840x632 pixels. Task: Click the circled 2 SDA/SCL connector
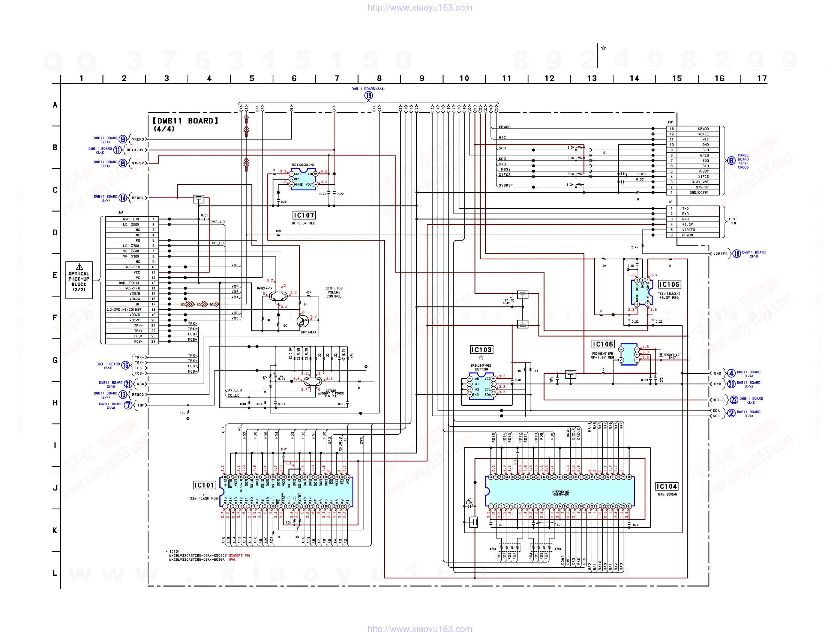[731, 414]
